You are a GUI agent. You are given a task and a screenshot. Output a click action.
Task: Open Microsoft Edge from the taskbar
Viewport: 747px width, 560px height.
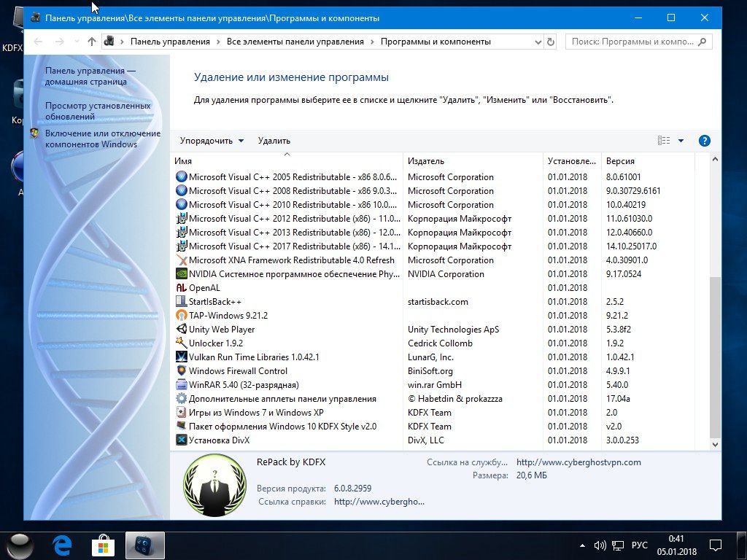pyautogui.click(x=63, y=545)
